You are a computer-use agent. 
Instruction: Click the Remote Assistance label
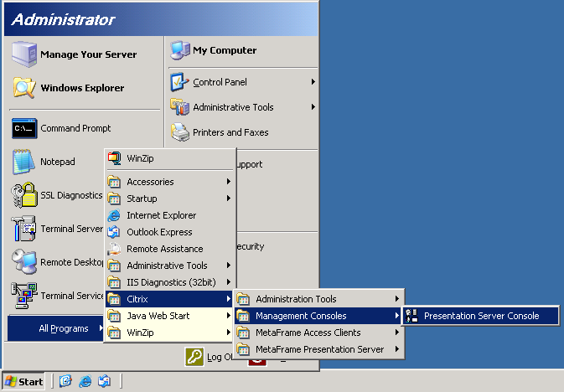(x=165, y=249)
